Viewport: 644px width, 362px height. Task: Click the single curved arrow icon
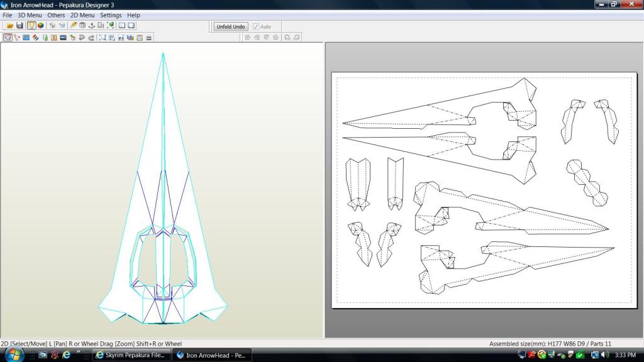click(91, 37)
